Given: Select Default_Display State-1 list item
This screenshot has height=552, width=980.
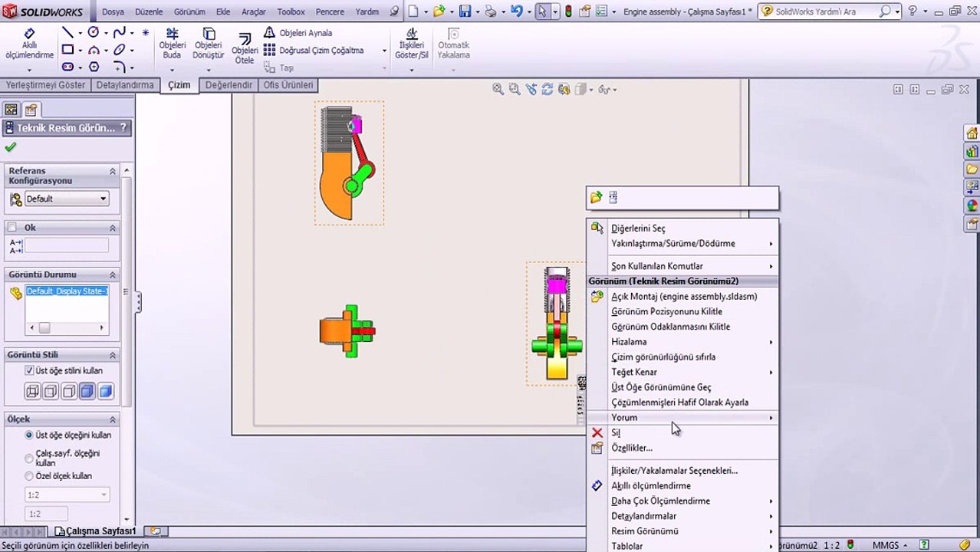Looking at the screenshot, I should pos(67,291).
